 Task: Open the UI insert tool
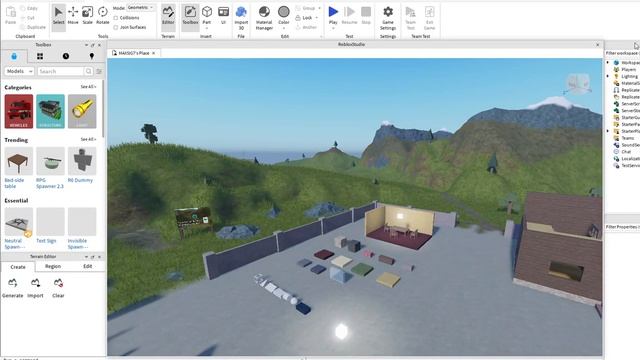coord(223,16)
